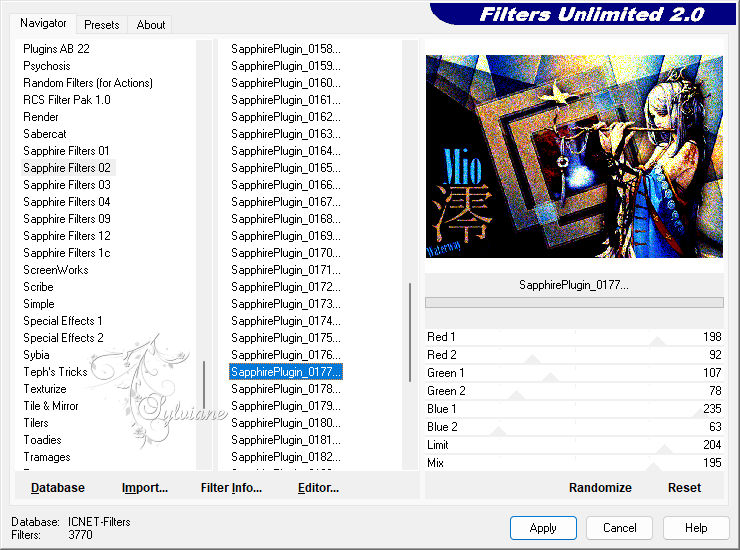Viewport: 740px width, 550px height.
Task: Open the Database menu button
Action: point(58,487)
